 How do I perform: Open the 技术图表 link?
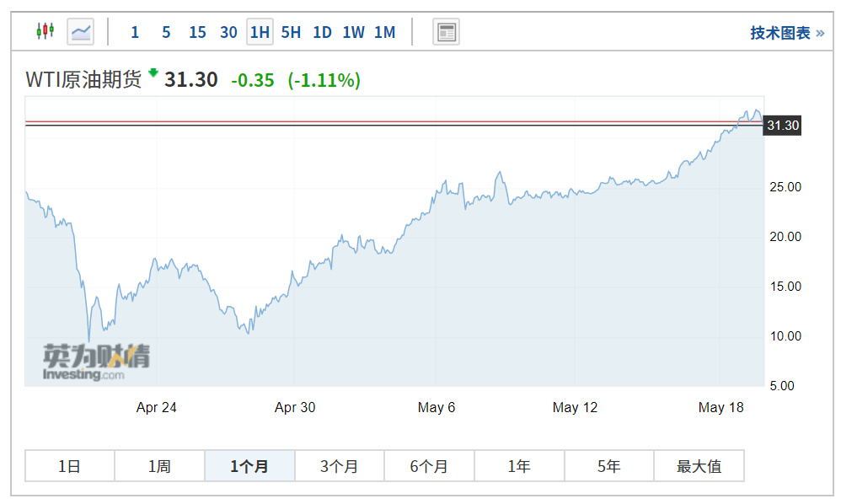tap(786, 33)
